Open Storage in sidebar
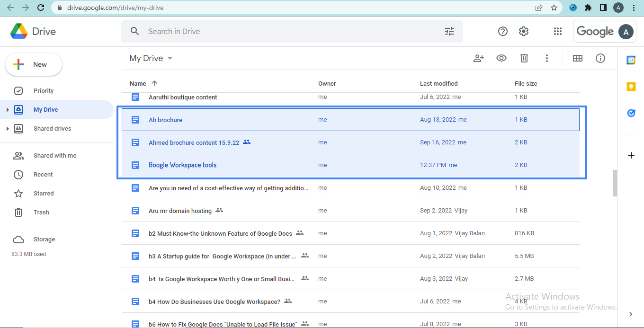The height and width of the screenshot is (328, 644). pyautogui.click(x=44, y=239)
